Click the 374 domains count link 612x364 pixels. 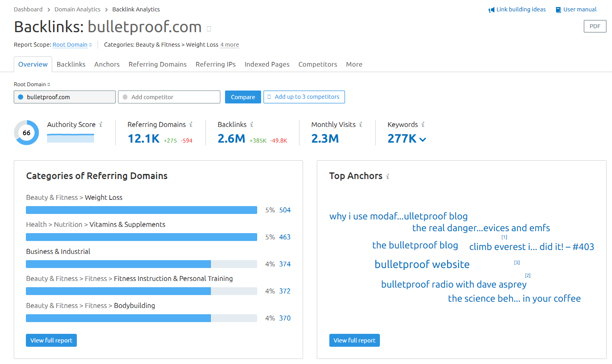pyautogui.click(x=285, y=264)
